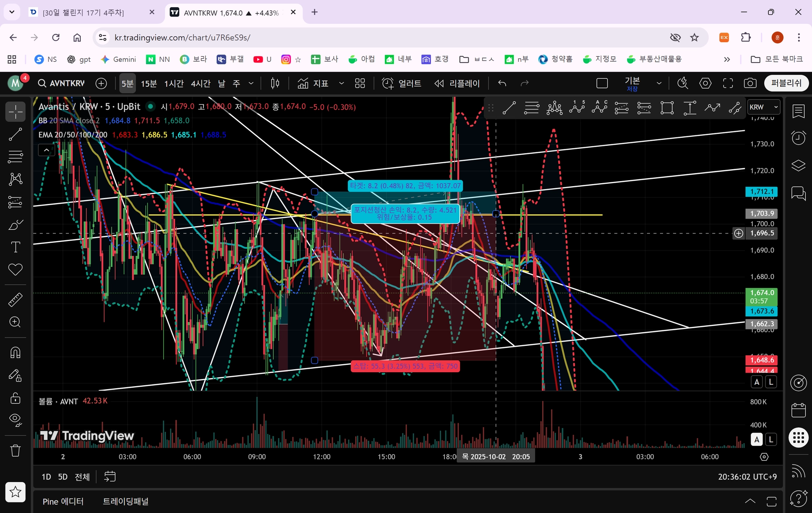
Task: Open the alerts clock panel
Action: point(798,138)
